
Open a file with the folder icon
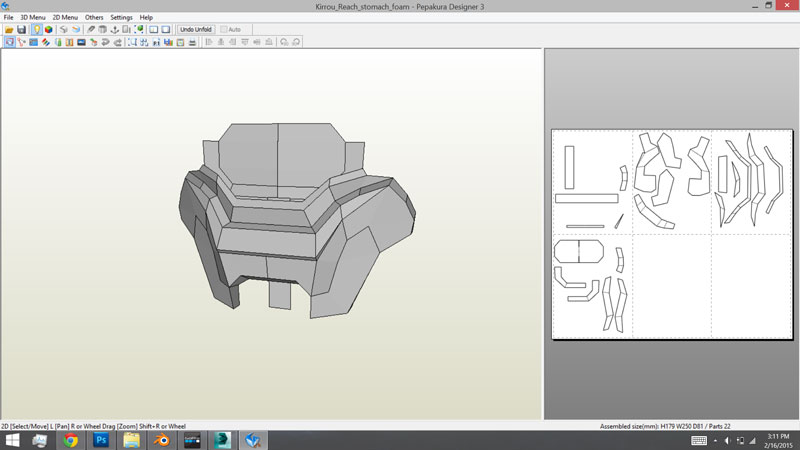(x=9, y=30)
